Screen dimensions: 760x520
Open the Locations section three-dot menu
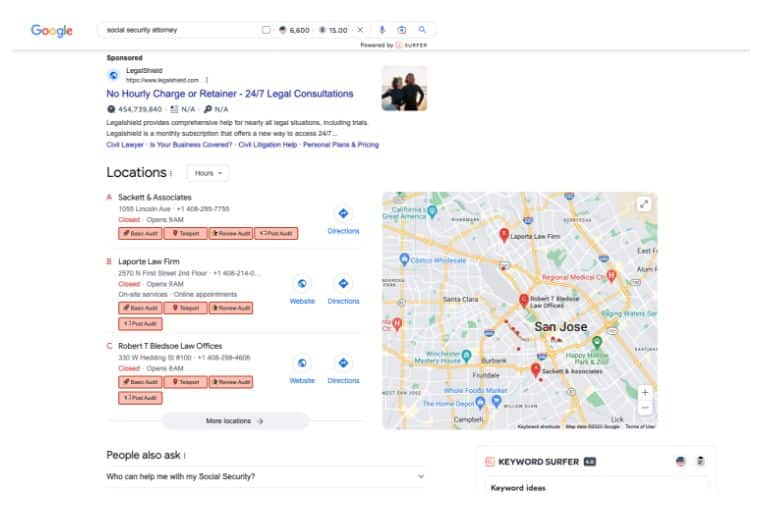click(171, 173)
